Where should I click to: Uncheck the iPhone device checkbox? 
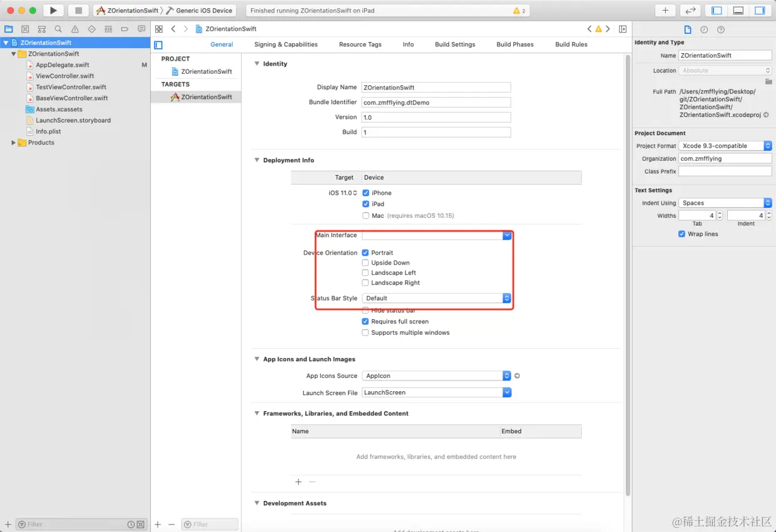coord(365,193)
